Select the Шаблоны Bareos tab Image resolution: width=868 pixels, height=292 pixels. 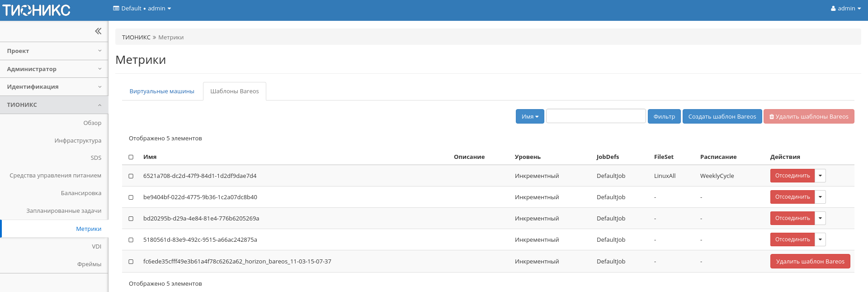pos(234,91)
